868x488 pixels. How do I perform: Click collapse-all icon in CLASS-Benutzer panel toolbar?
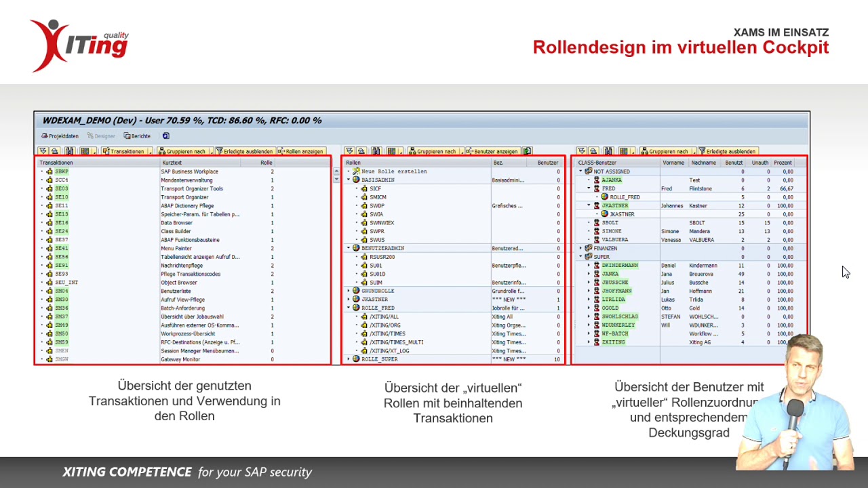pyautogui.click(x=593, y=151)
